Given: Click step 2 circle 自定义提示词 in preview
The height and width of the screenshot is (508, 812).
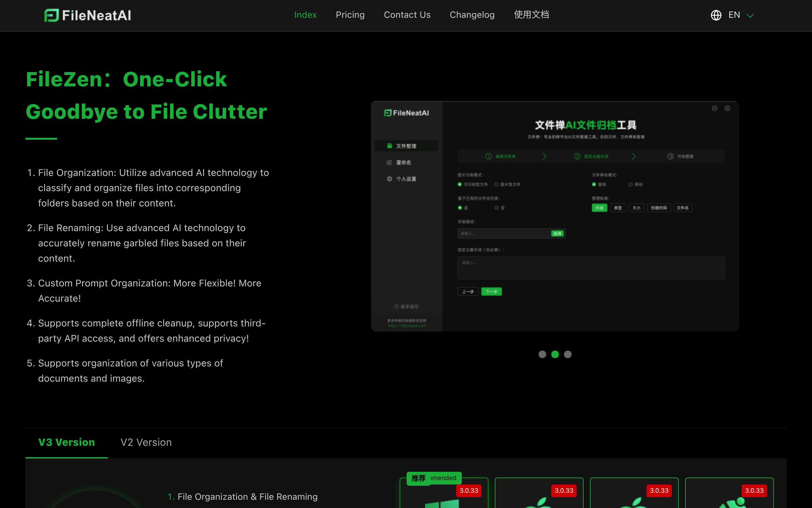Looking at the screenshot, I should coord(577,156).
